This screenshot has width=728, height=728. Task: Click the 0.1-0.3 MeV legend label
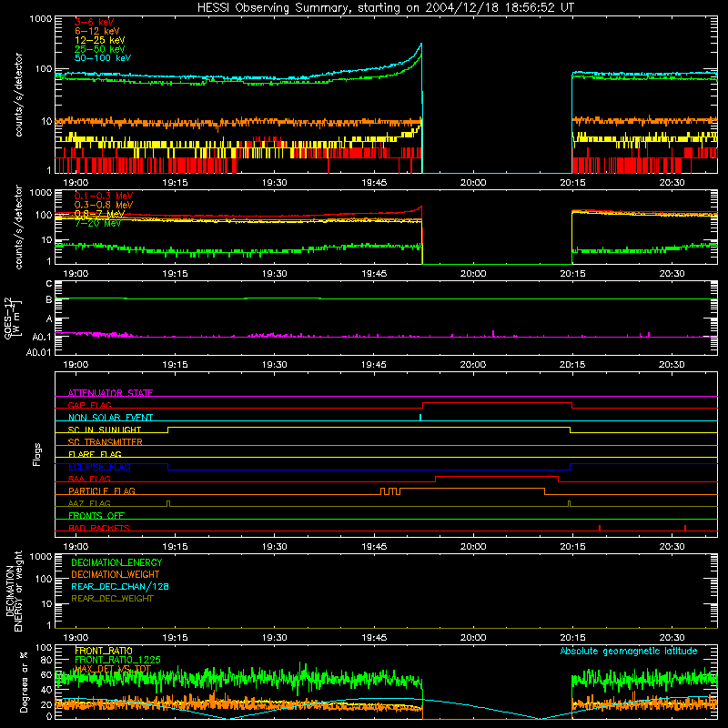(104, 196)
